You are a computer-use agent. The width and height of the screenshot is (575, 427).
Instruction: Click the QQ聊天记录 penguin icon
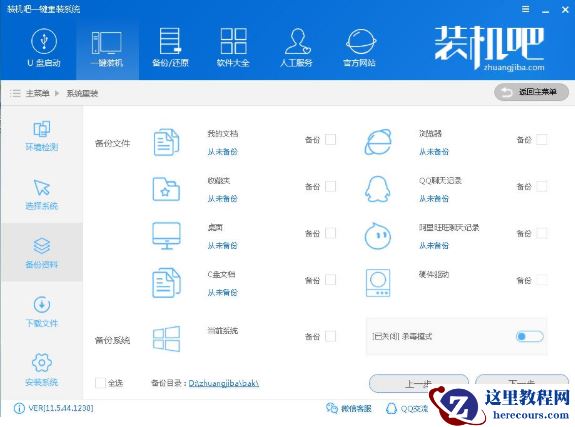tap(378, 189)
